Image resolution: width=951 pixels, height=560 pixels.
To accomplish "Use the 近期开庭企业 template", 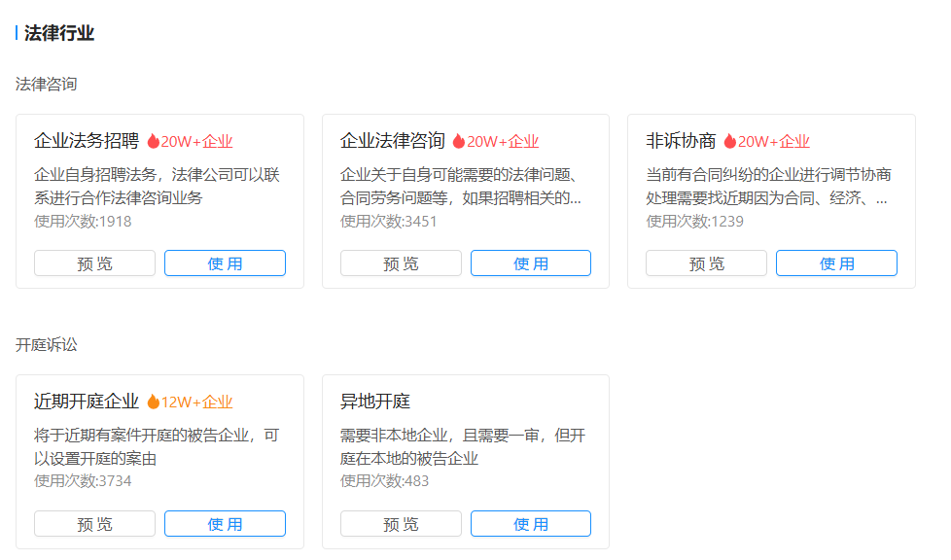I will pos(225,524).
